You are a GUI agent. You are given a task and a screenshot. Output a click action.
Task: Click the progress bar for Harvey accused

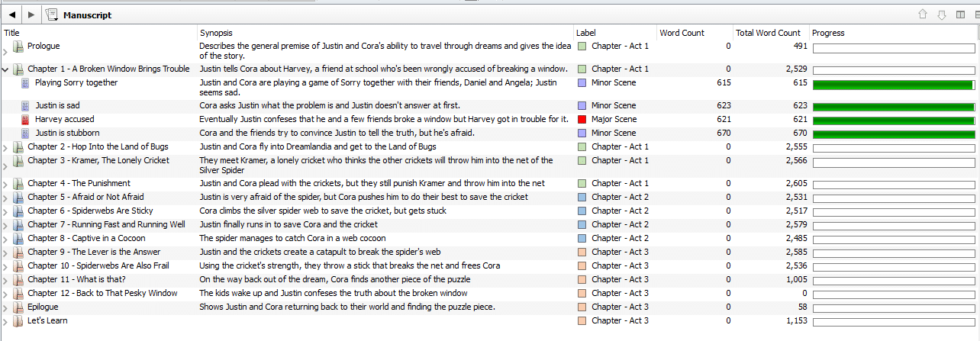click(894, 121)
